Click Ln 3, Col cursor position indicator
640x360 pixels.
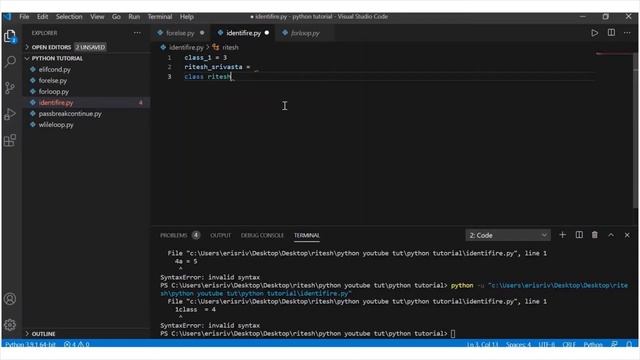(x=482, y=344)
